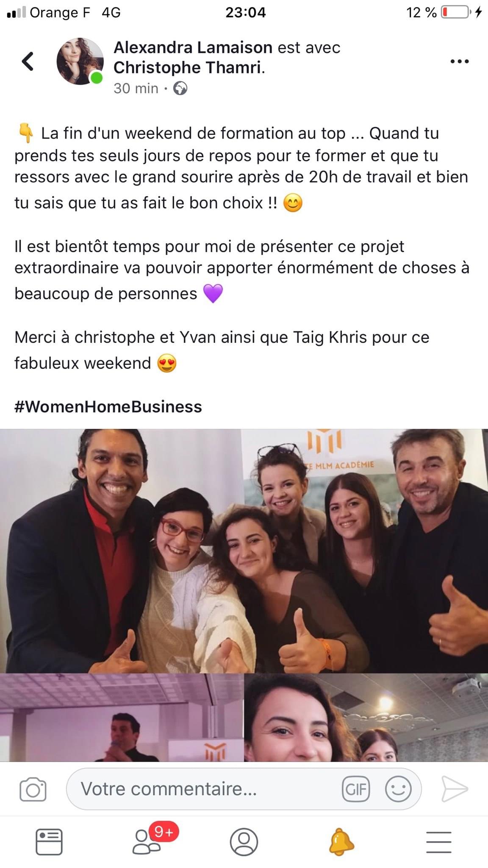The width and height of the screenshot is (488, 868).
Task: Open the #WomenHomeBusiness hashtag
Action: (108, 406)
